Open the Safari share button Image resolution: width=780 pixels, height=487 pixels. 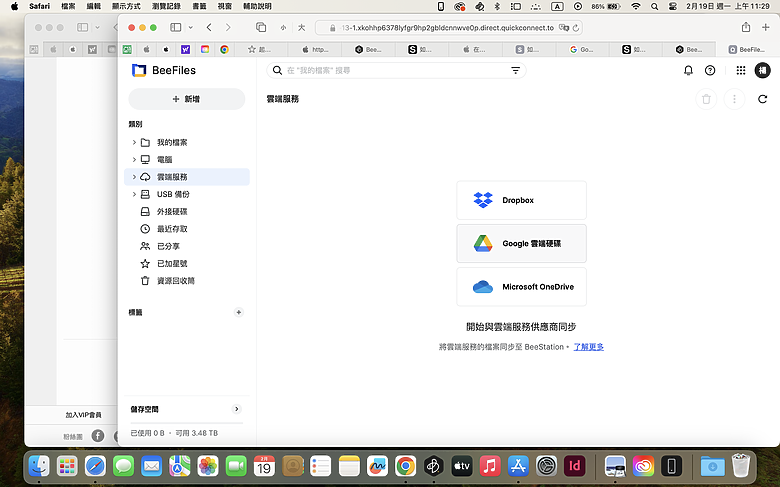pos(746,27)
